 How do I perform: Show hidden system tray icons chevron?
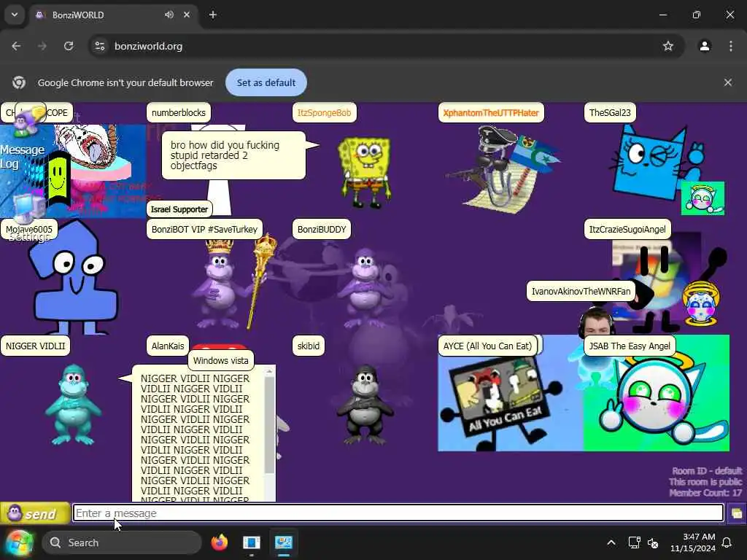pos(611,542)
